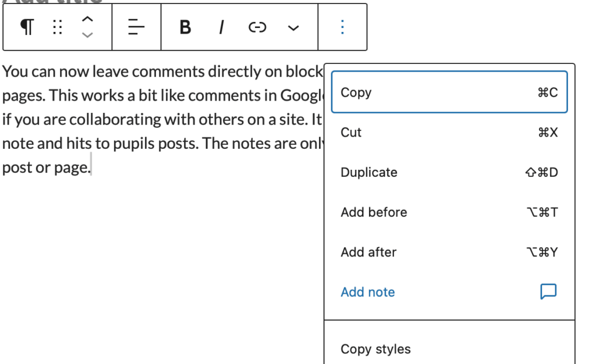Image resolution: width=596 pixels, height=364 pixels.
Task: Insert a link with the link icon
Action: [x=257, y=27]
